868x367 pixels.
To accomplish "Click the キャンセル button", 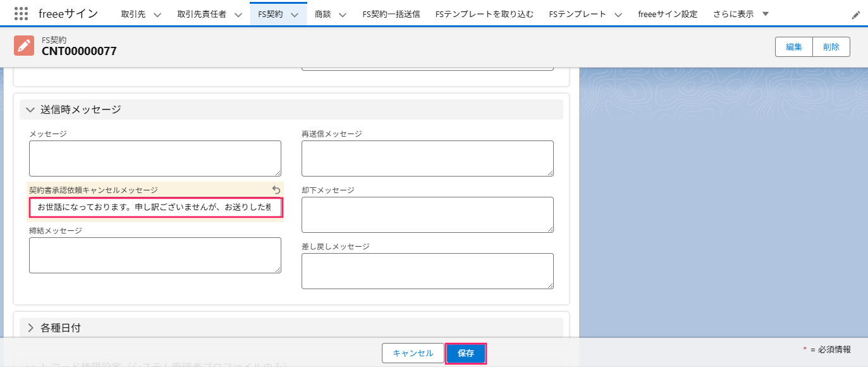I will tap(413, 353).
